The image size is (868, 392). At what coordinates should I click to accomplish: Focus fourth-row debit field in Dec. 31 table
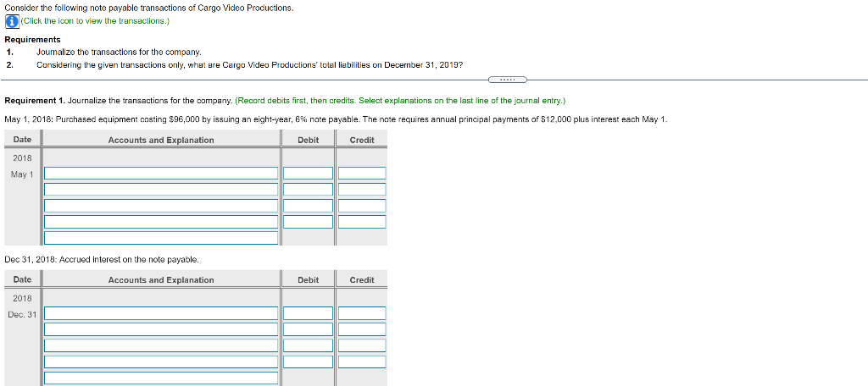point(309,362)
